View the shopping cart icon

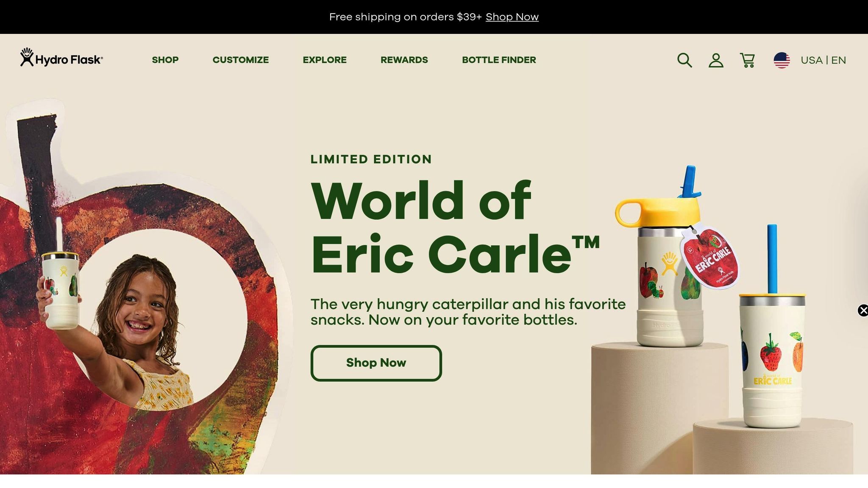click(747, 60)
